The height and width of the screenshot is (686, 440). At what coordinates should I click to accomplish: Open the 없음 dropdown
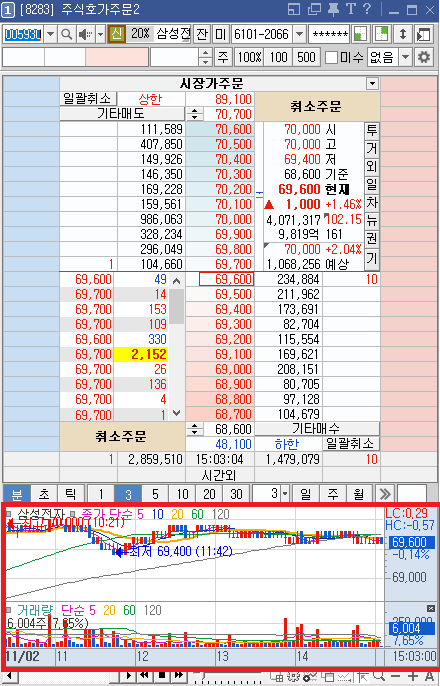point(405,57)
